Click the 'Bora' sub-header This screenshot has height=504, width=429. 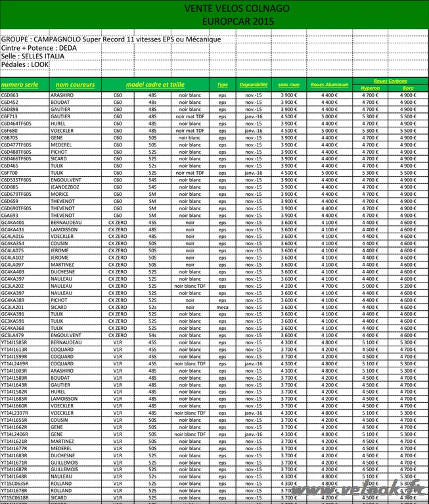tap(408, 88)
